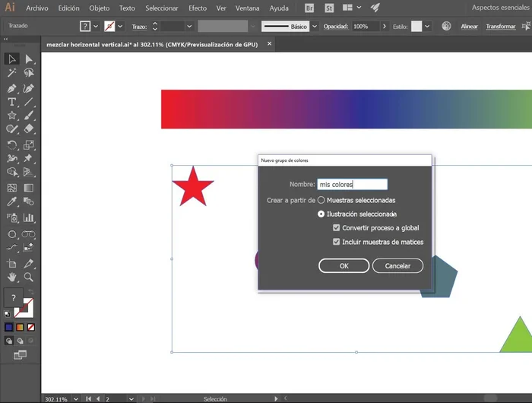The image size is (532, 403).
Task: Expand Opacidad options arrow
Action: click(384, 26)
